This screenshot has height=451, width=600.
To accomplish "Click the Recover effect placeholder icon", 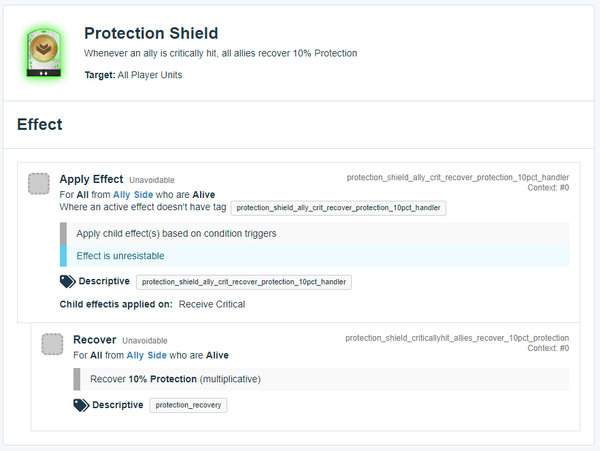I will click(x=52, y=344).
